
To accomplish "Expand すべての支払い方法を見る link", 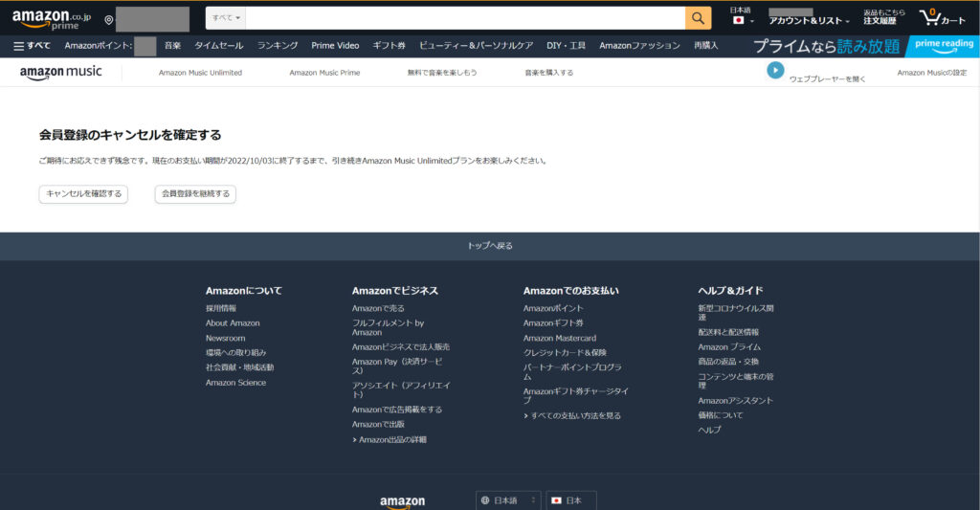I will click(572, 415).
